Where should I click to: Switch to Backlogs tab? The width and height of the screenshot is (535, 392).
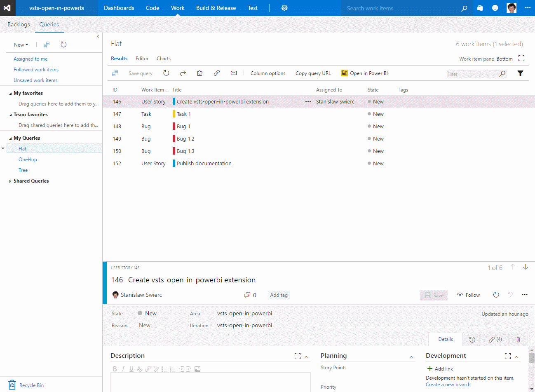tap(19, 24)
